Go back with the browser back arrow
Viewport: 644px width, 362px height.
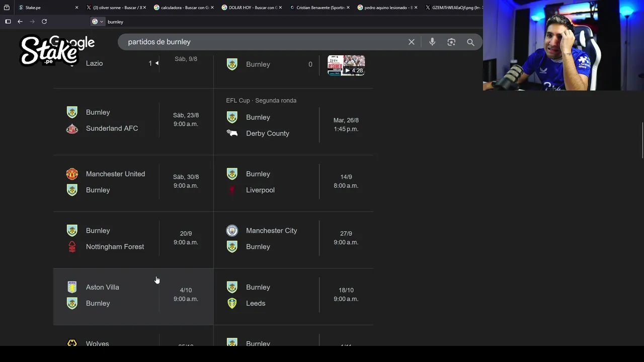(20, 22)
